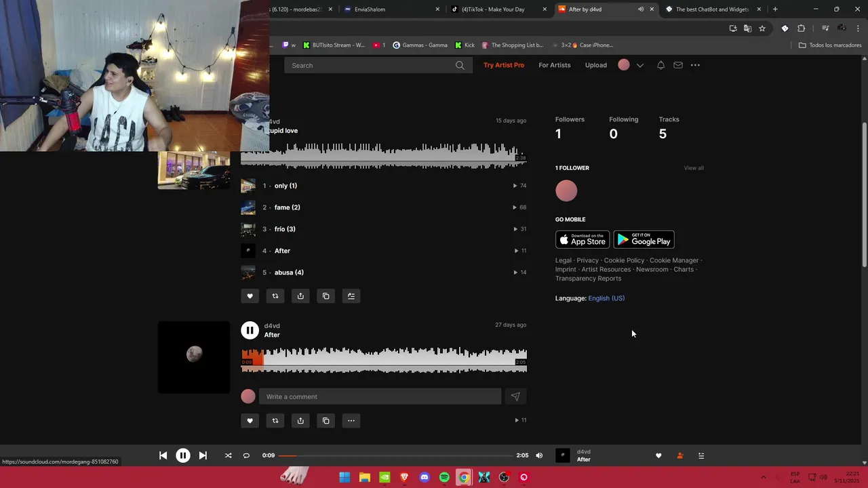Skip to next track in player bar
Screen dimensions: 868x488
tap(203, 455)
